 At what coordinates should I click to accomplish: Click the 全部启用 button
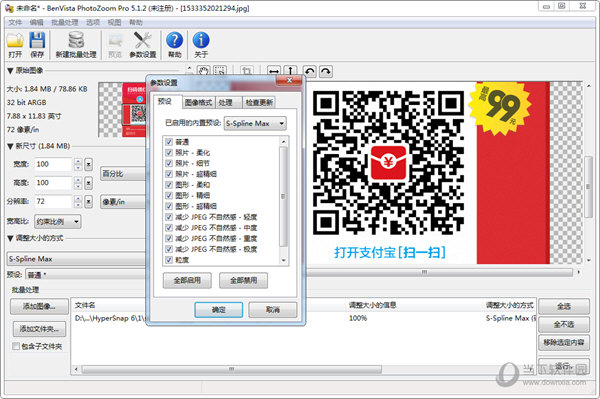(x=187, y=280)
